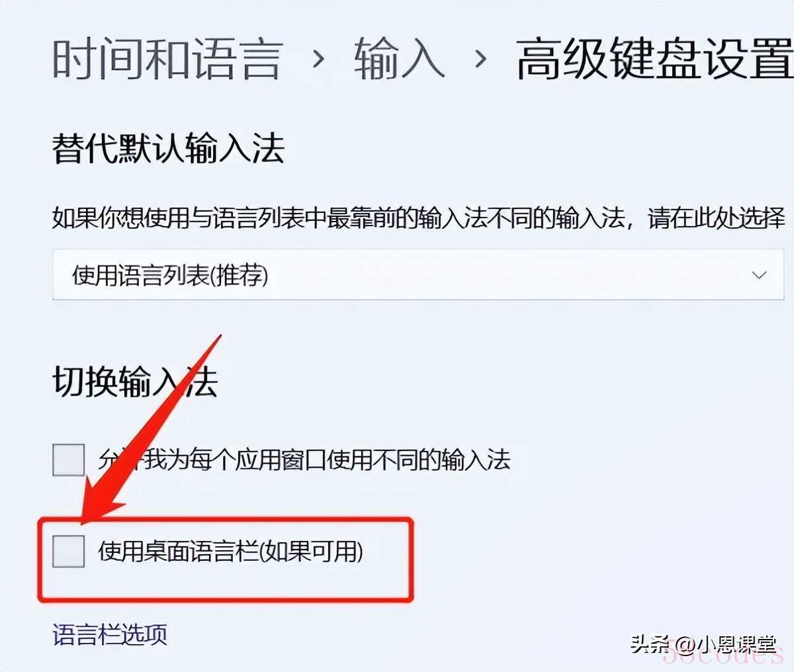The image size is (794, 672).
Task: Click the 头条@小恩课堂 watermark
Action: [703, 643]
